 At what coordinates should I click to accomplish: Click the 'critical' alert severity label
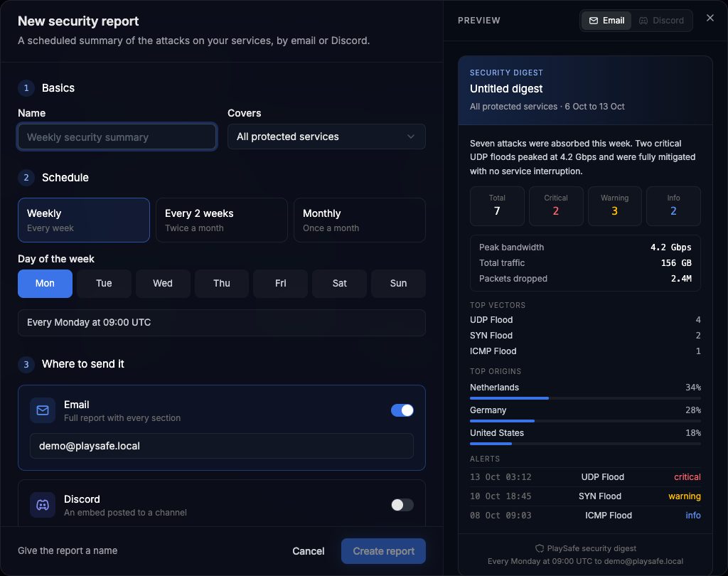687,478
